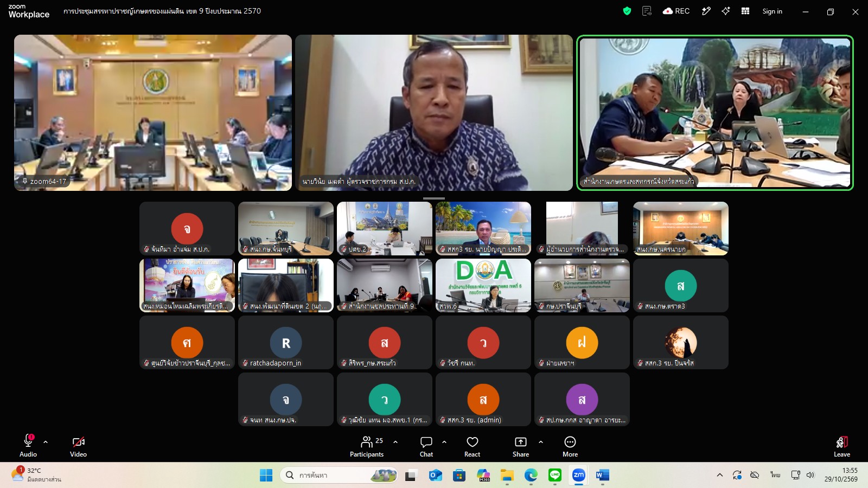This screenshot has width=868, height=488.
Task: Select the purple ส avatar participant tile
Action: point(582,400)
